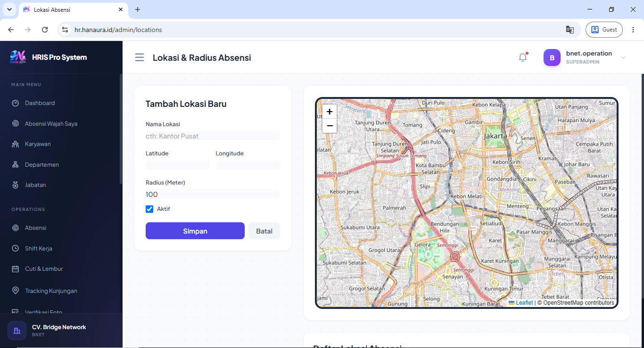Screen dimensions: 644x348
Task: Click the Tracking Kunjungan pin icon
Action: (x=16, y=291)
